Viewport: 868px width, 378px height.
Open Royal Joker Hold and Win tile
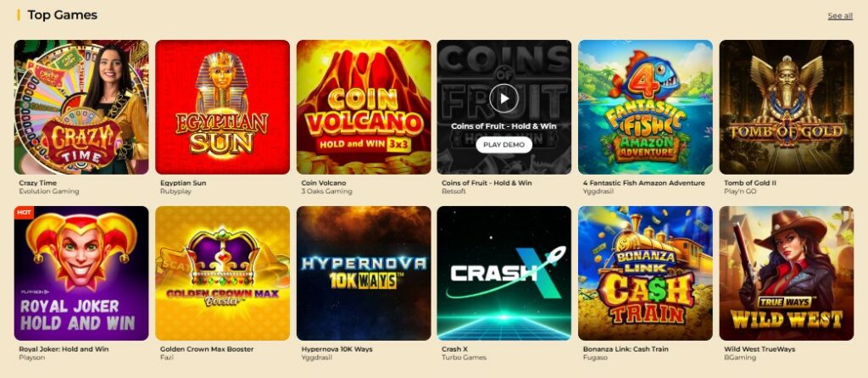(x=81, y=274)
